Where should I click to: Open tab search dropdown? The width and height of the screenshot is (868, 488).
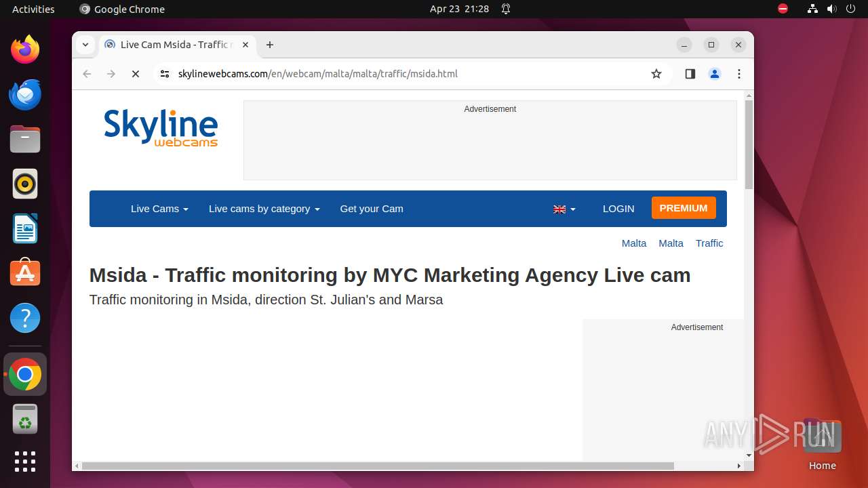(x=85, y=45)
